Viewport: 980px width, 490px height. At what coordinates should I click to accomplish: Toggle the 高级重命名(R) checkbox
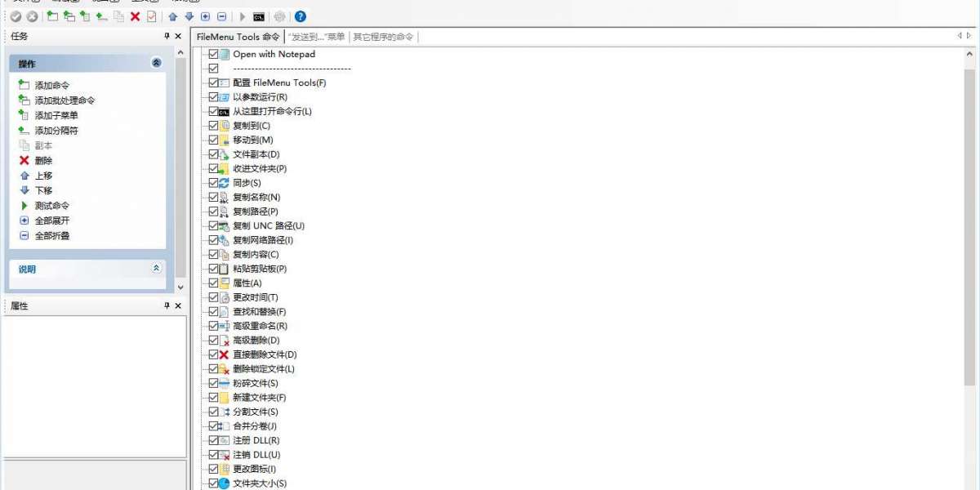[213, 326]
